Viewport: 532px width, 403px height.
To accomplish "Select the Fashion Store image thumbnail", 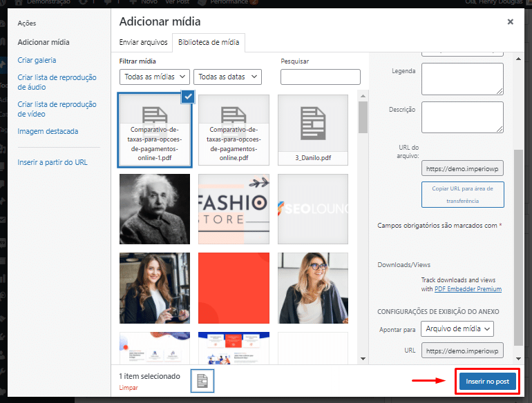I will (x=234, y=208).
